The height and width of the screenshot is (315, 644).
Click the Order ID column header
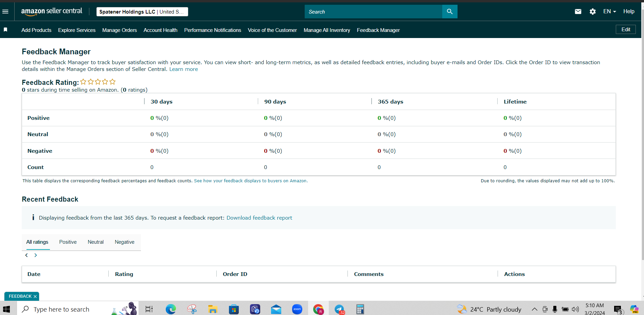click(x=235, y=274)
